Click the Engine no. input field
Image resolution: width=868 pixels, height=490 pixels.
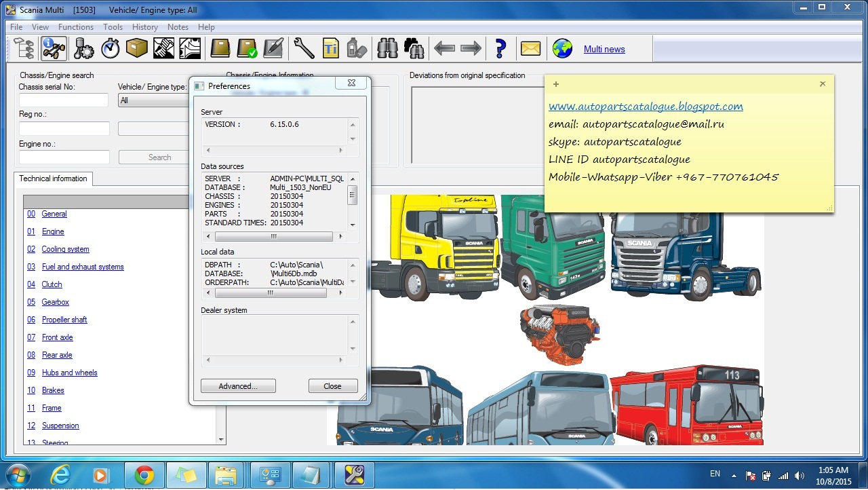click(x=64, y=157)
